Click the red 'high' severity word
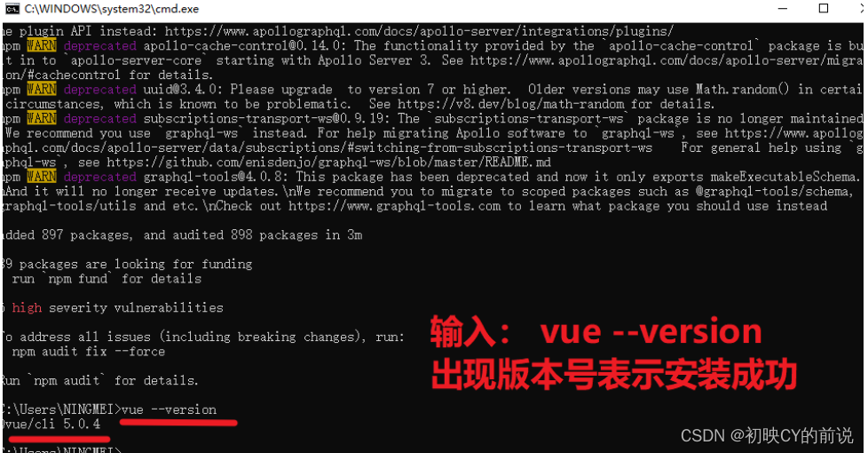The width and height of the screenshot is (868, 453). pyautogui.click(x=27, y=308)
